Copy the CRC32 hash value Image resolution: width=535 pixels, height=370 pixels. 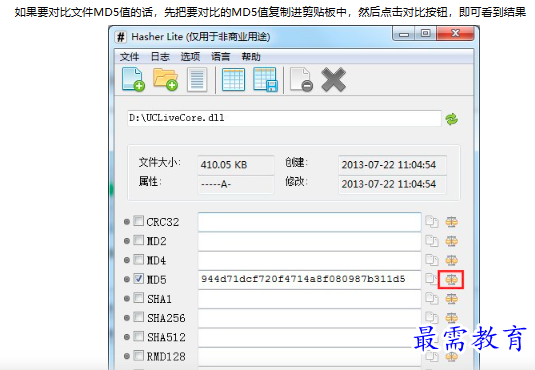432,222
